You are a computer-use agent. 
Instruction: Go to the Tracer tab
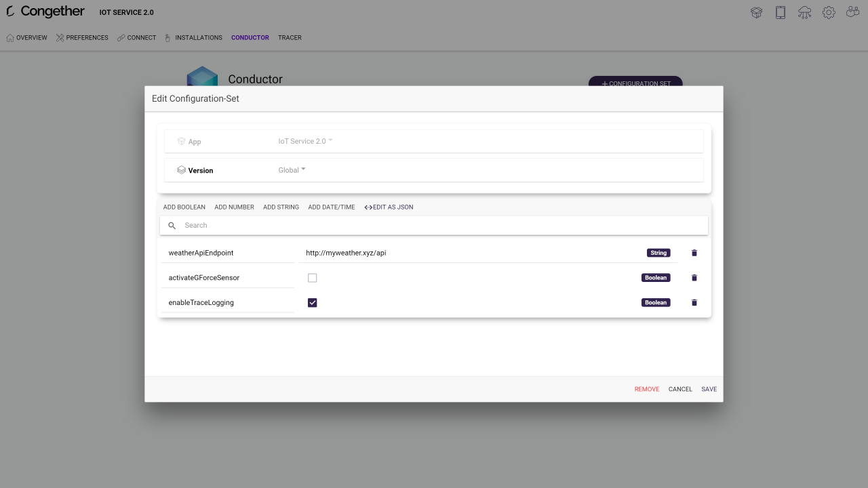[x=290, y=38]
